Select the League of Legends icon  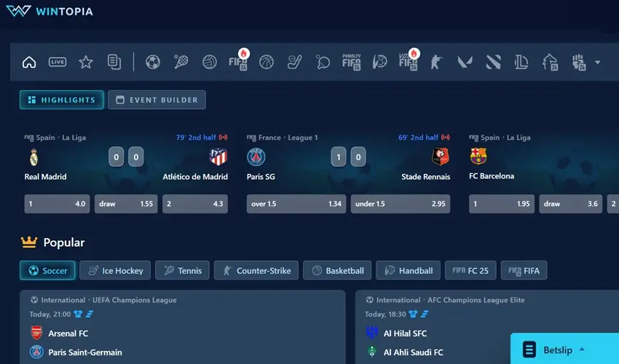coord(521,62)
